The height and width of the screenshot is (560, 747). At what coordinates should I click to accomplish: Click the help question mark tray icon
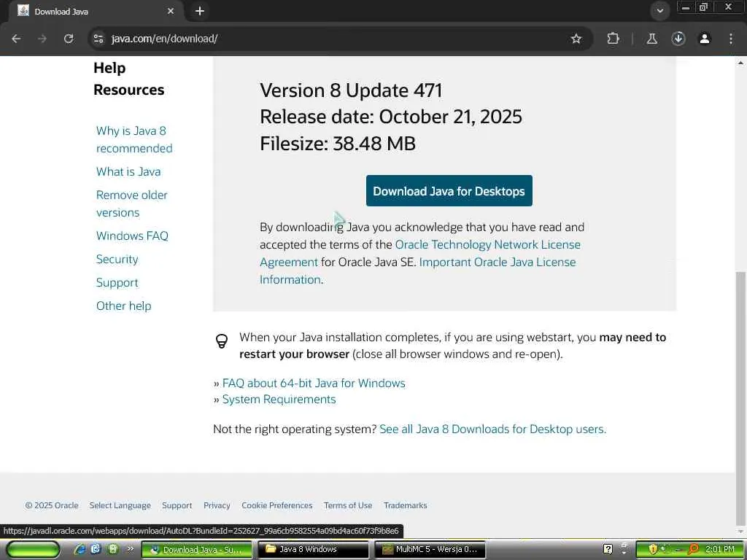(x=608, y=549)
